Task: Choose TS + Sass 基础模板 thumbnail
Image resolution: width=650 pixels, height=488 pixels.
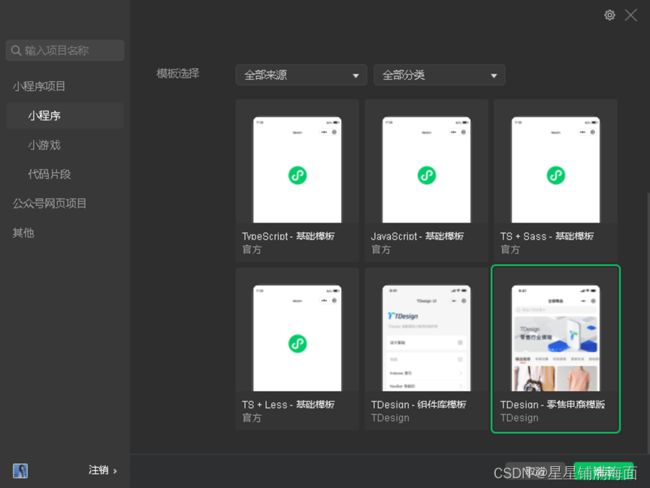Action: (x=555, y=170)
